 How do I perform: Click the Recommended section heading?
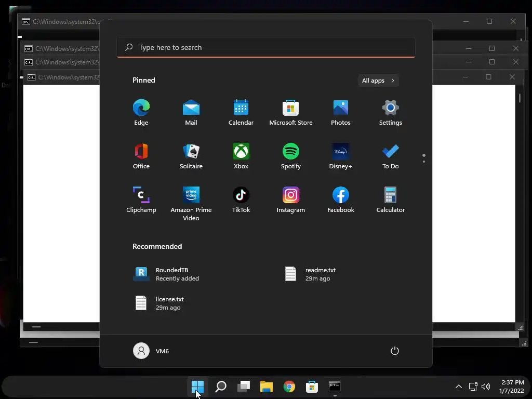pos(157,246)
